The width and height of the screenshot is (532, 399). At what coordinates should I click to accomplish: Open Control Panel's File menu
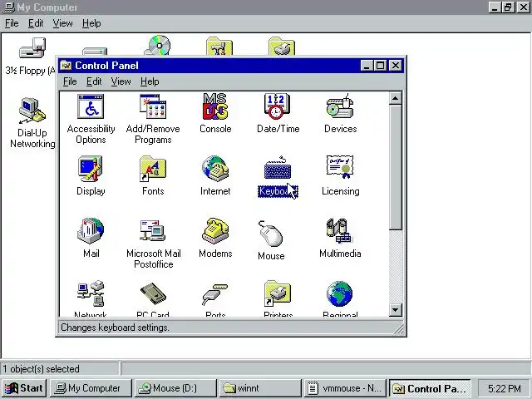70,81
